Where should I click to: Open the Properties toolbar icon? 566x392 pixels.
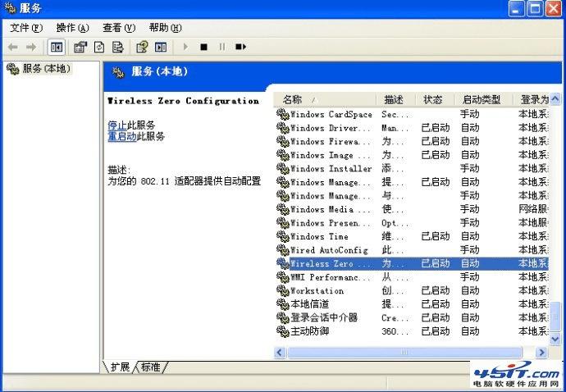[80, 48]
